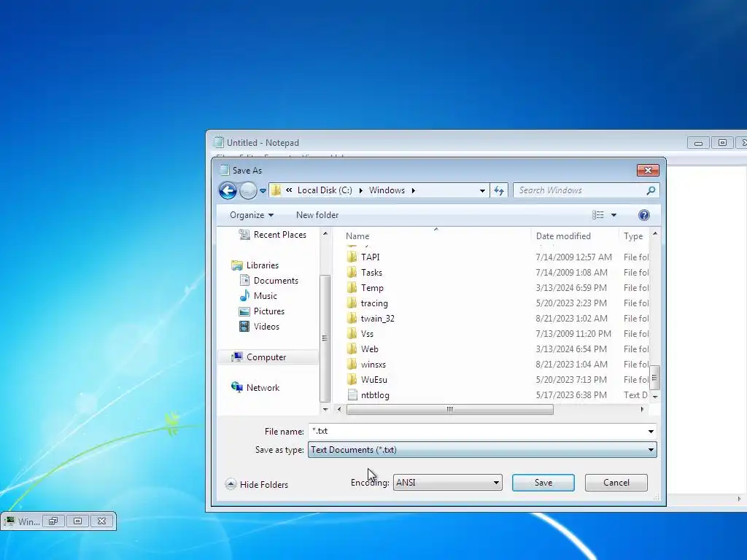
Task: Click the navigation pane scroll-down arrow
Action: pyautogui.click(x=325, y=409)
